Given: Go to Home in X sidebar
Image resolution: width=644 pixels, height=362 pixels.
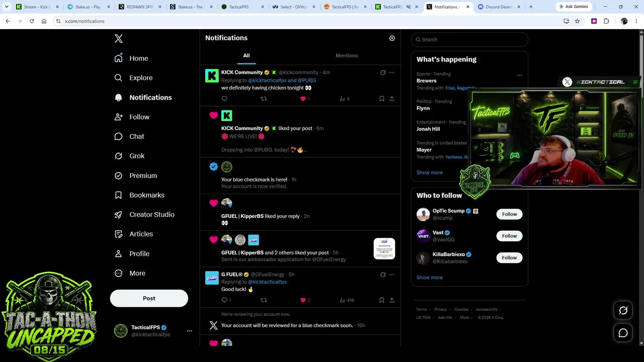Looking at the screenshot, I should 132,58.
